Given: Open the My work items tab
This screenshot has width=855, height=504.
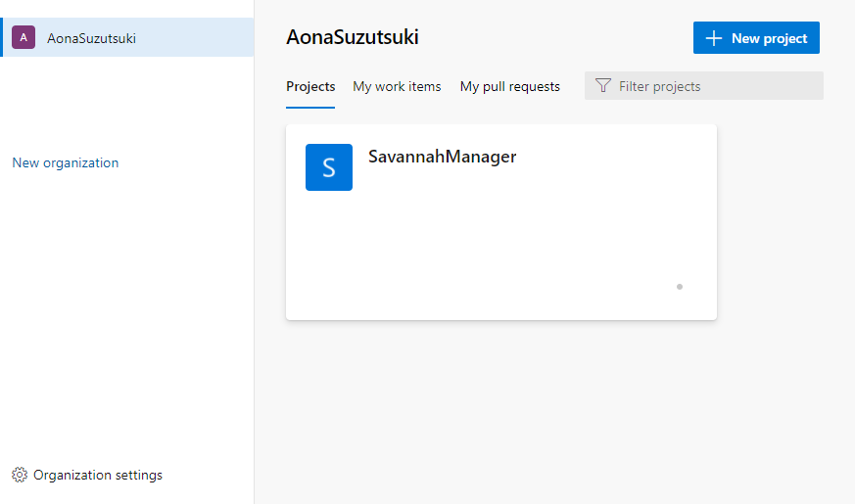Looking at the screenshot, I should pos(397,87).
